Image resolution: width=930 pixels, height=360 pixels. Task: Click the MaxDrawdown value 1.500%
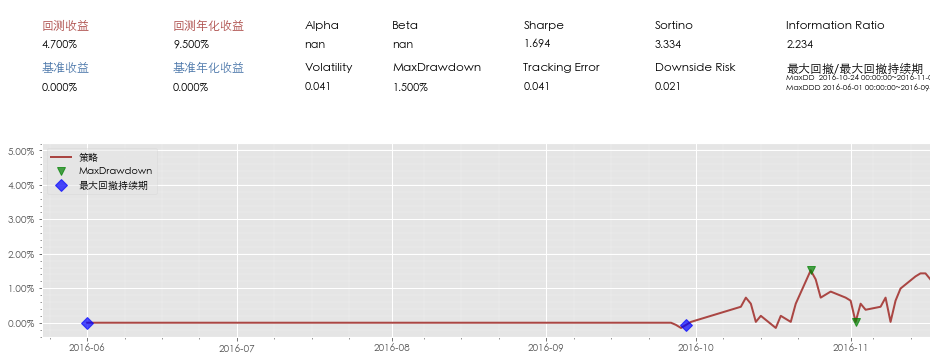[x=410, y=87]
